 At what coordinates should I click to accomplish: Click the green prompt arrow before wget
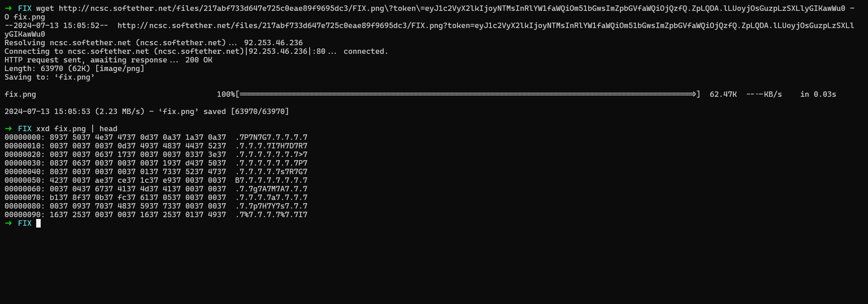(x=8, y=8)
